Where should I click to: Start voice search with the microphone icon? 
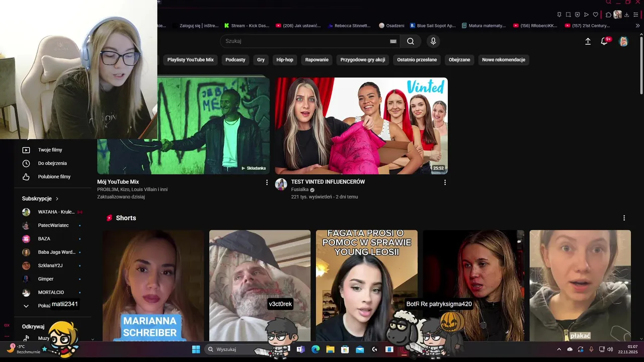click(x=433, y=41)
